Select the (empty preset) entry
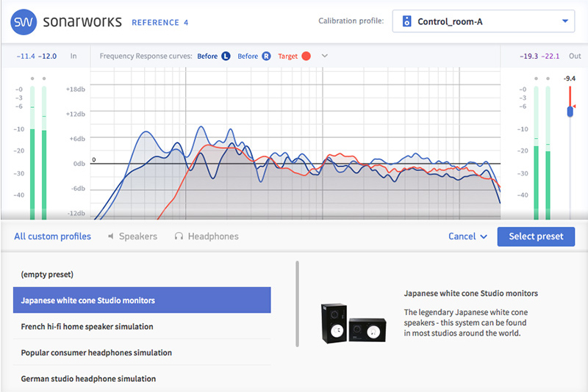The image size is (588, 392). [x=142, y=275]
